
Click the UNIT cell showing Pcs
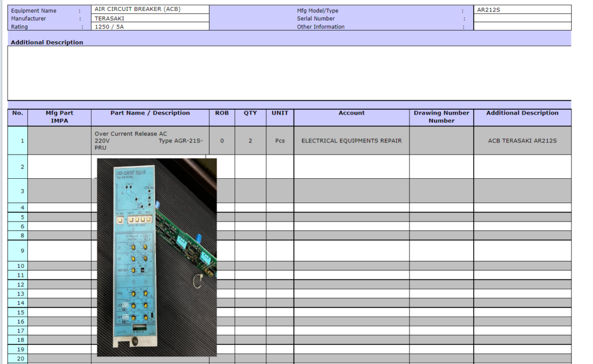[x=280, y=141]
